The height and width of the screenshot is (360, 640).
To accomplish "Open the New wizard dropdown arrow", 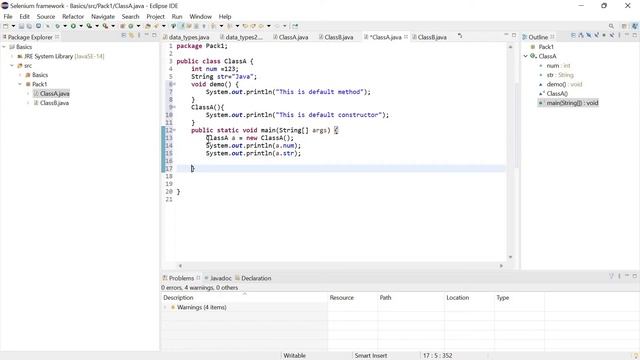I will pos(13,26).
